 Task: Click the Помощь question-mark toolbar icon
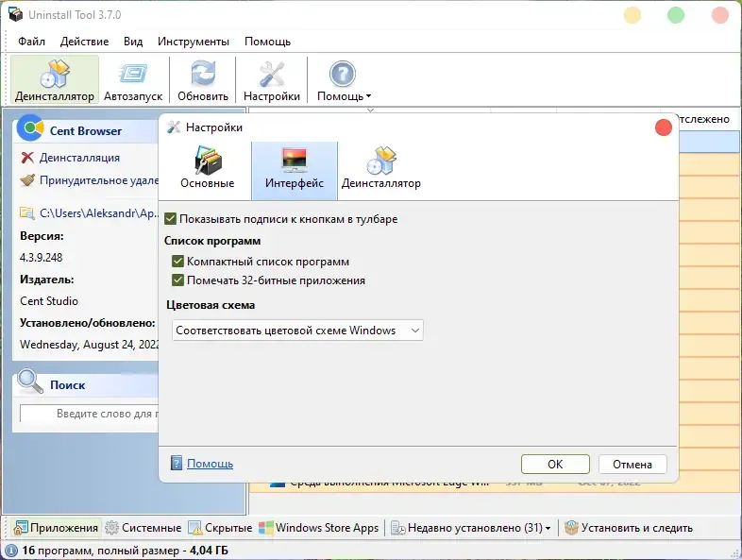(x=342, y=74)
